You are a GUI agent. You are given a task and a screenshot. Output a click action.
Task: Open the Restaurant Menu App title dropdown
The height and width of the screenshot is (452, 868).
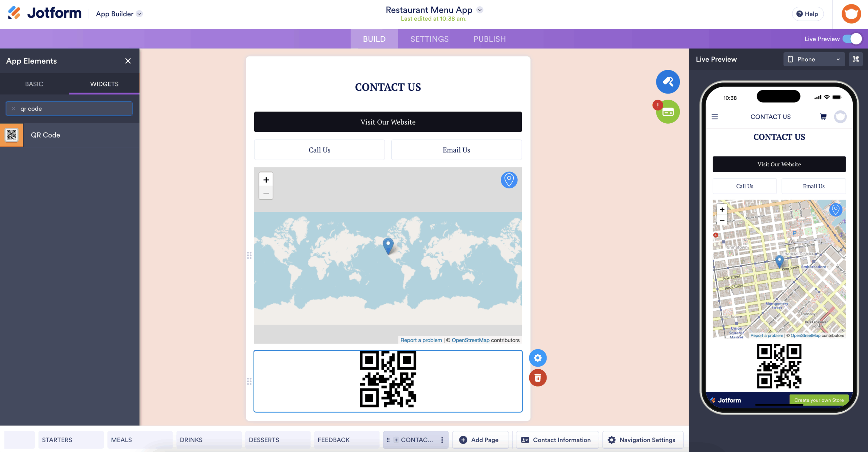[x=480, y=10]
